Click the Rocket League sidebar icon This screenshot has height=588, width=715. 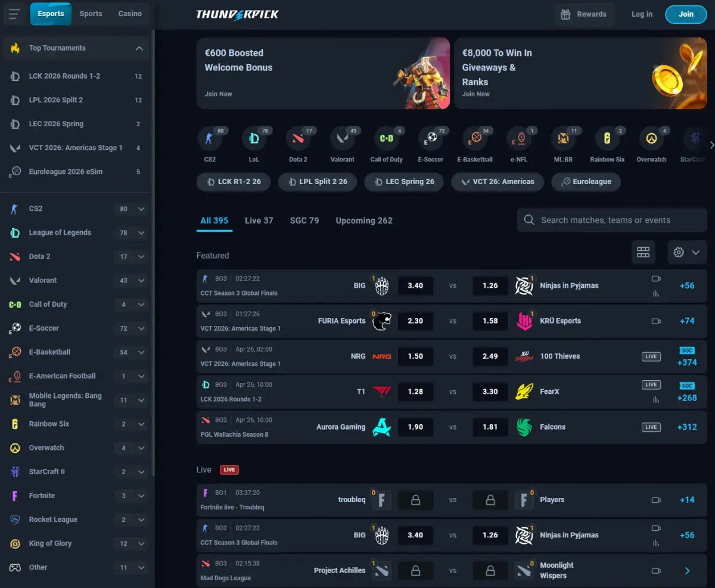(15, 519)
